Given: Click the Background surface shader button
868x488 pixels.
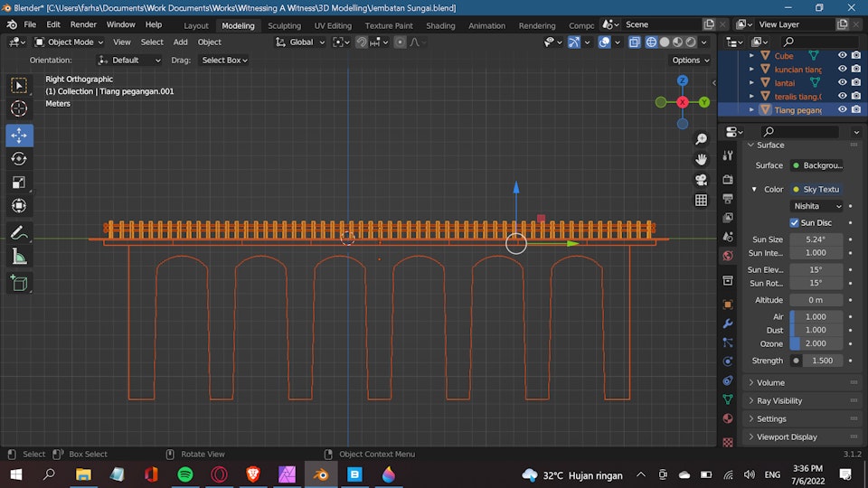Looking at the screenshot, I should pyautogui.click(x=816, y=165).
